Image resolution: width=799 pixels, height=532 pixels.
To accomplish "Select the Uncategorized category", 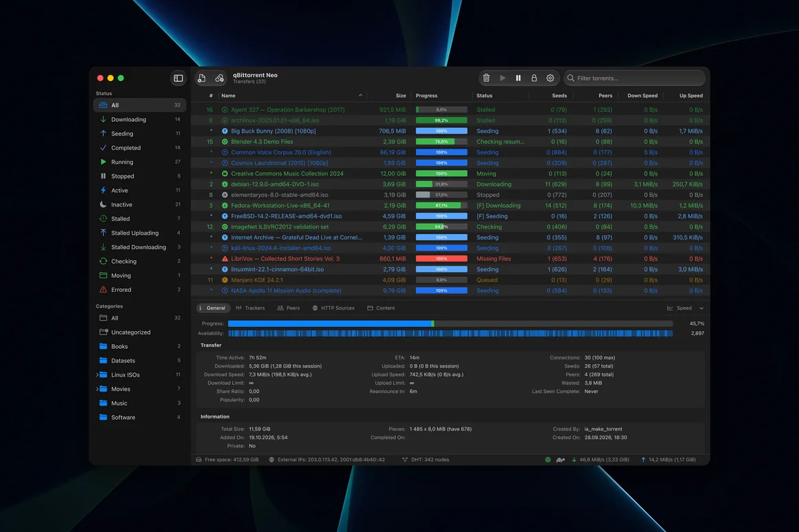I will click(140, 332).
